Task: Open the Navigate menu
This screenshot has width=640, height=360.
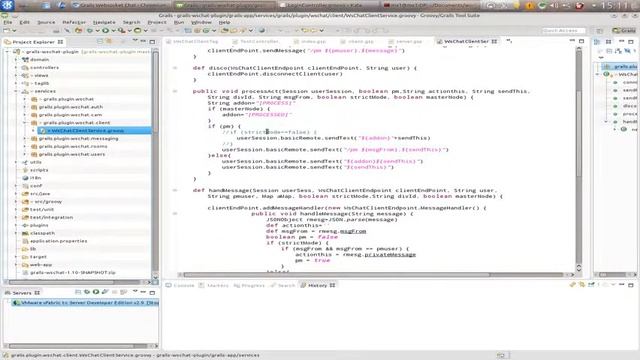Action: [104, 22]
